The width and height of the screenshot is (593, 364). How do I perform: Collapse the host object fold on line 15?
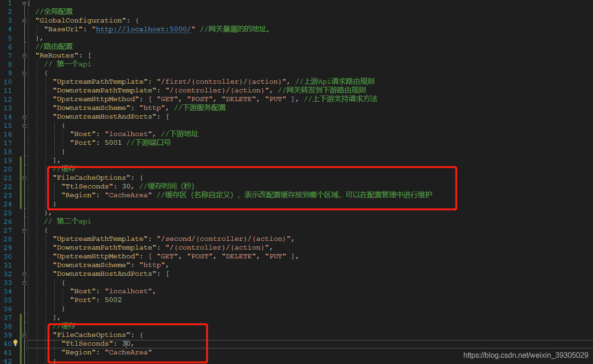[x=24, y=125]
